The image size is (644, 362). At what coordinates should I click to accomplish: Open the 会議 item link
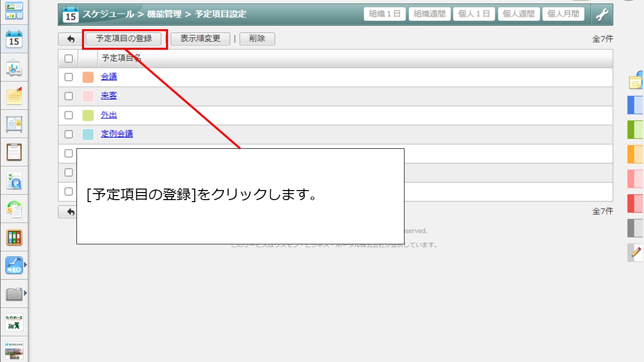coord(109,77)
